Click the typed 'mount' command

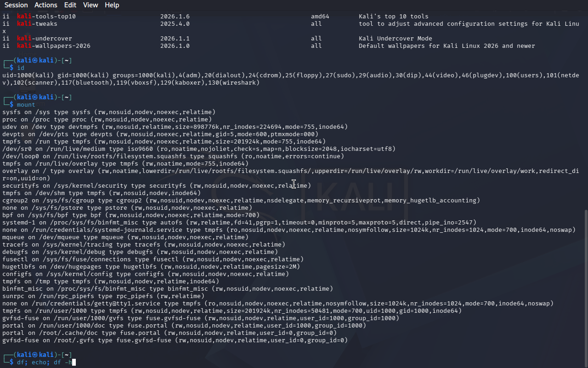26,105
